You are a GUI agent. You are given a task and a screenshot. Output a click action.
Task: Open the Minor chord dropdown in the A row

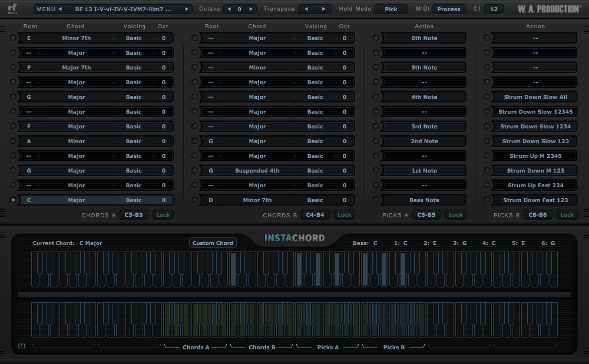point(76,141)
